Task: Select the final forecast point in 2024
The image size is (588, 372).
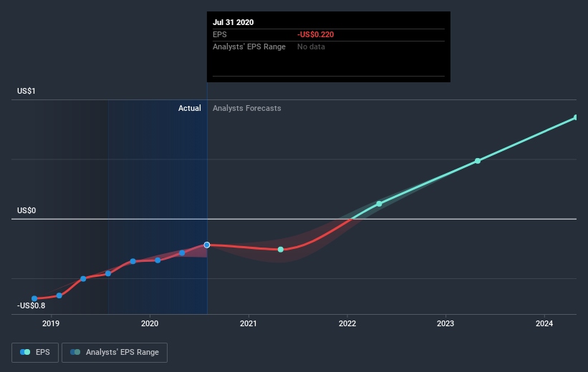Action: pyautogui.click(x=576, y=117)
